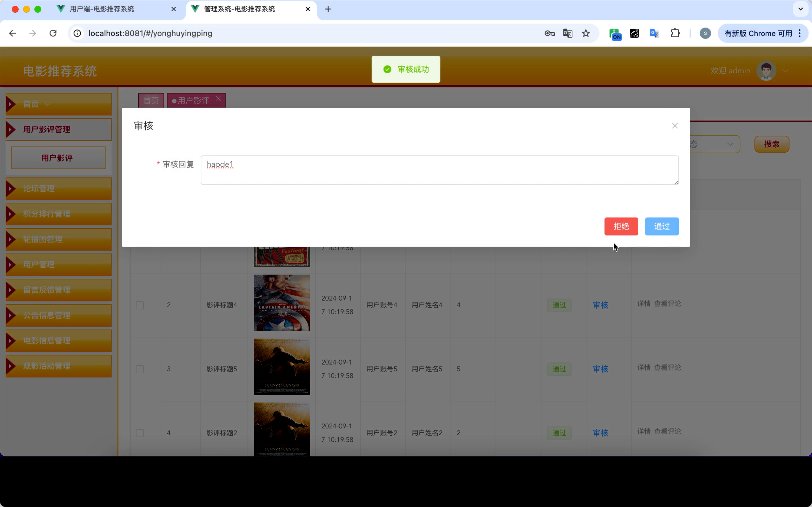Click into the 审核回复 text area
Viewport: 812px width, 507px height.
tap(440, 170)
